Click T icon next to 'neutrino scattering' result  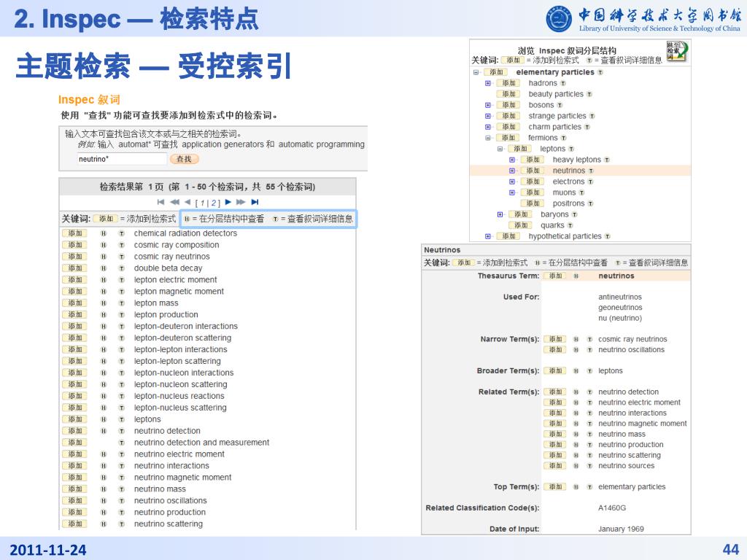pos(122,524)
